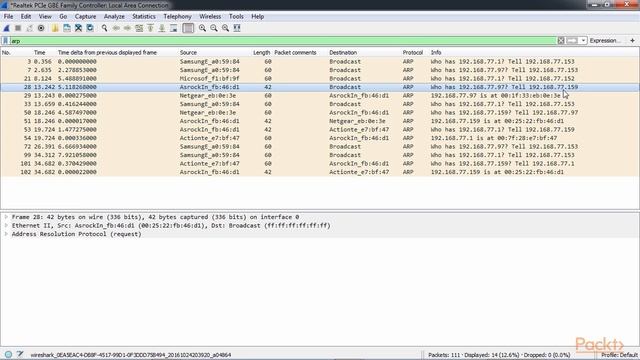
Task: Select packet 102 in the list
Action: [x=320, y=172]
